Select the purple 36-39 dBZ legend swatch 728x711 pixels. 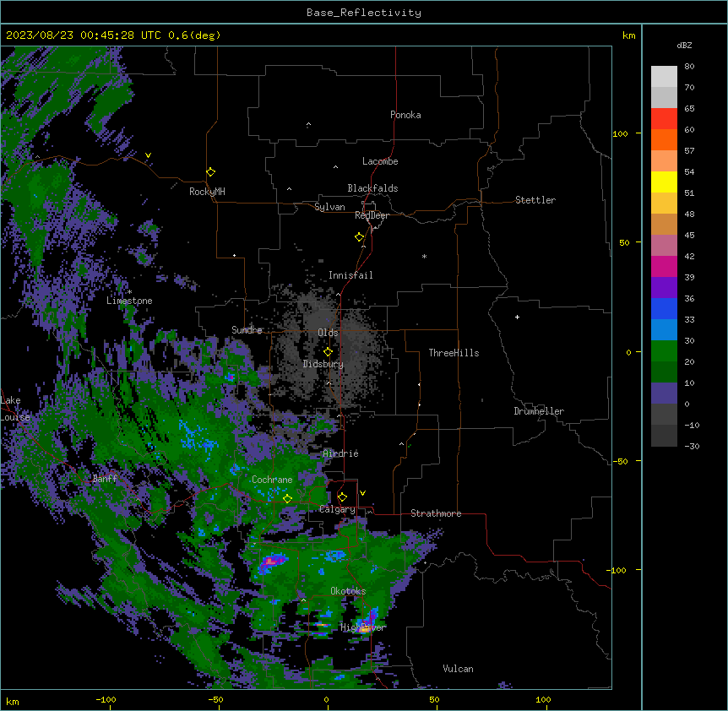(664, 288)
